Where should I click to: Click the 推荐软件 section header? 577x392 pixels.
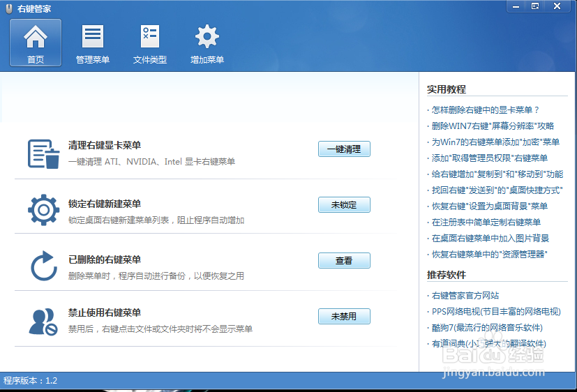tap(447, 275)
